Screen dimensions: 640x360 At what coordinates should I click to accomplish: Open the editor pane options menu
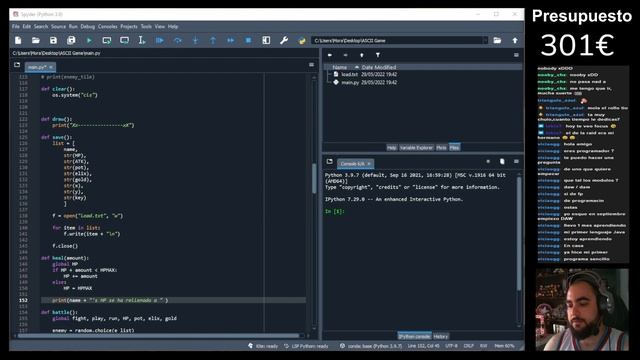coord(311,65)
